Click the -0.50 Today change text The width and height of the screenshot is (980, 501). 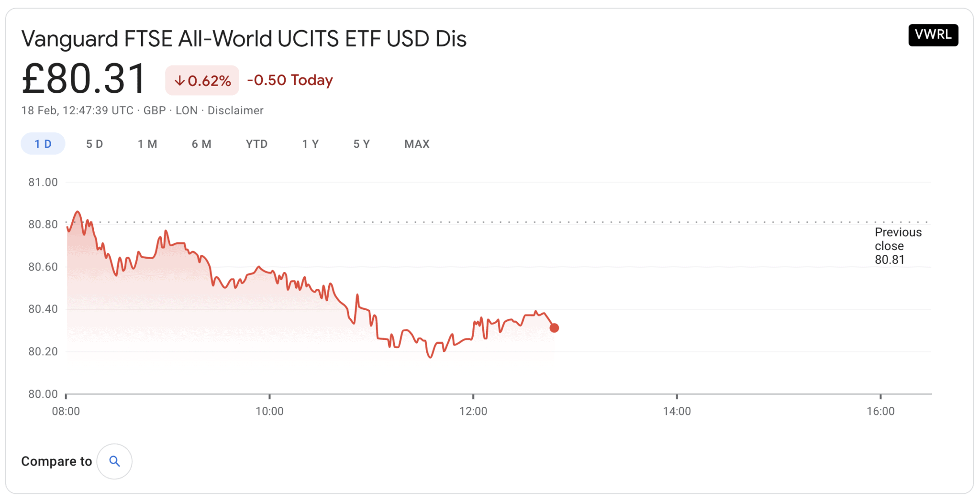point(290,80)
